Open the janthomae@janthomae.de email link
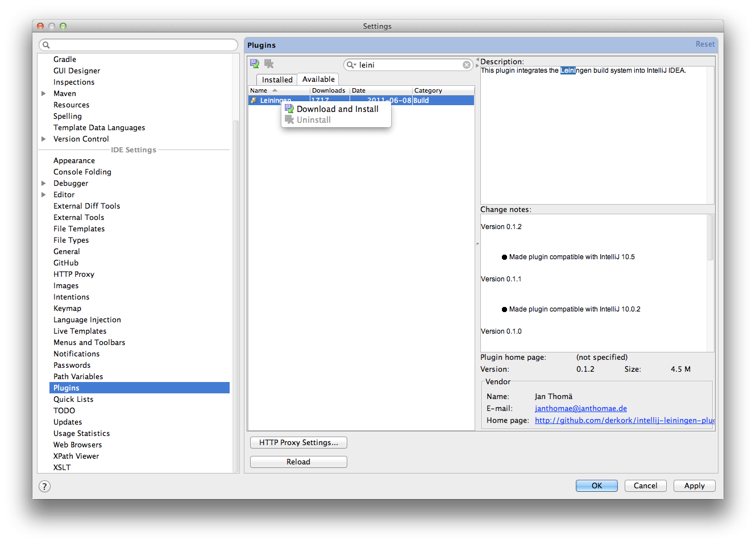Viewport: 756px width, 544px height. [580, 408]
